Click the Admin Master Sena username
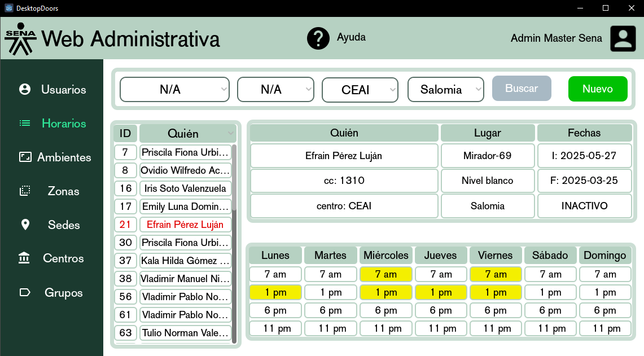The image size is (644, 356). coord(556,38)
